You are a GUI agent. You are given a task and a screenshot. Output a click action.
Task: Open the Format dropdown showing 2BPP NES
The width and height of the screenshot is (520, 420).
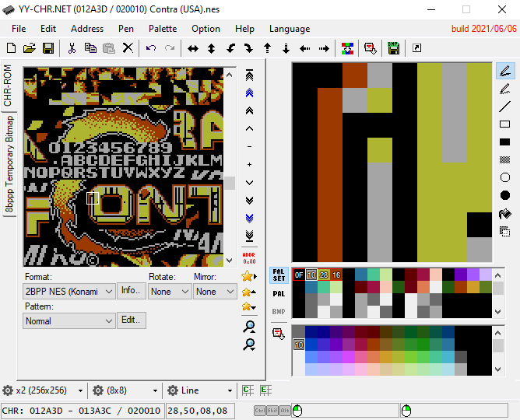point(69,292)
